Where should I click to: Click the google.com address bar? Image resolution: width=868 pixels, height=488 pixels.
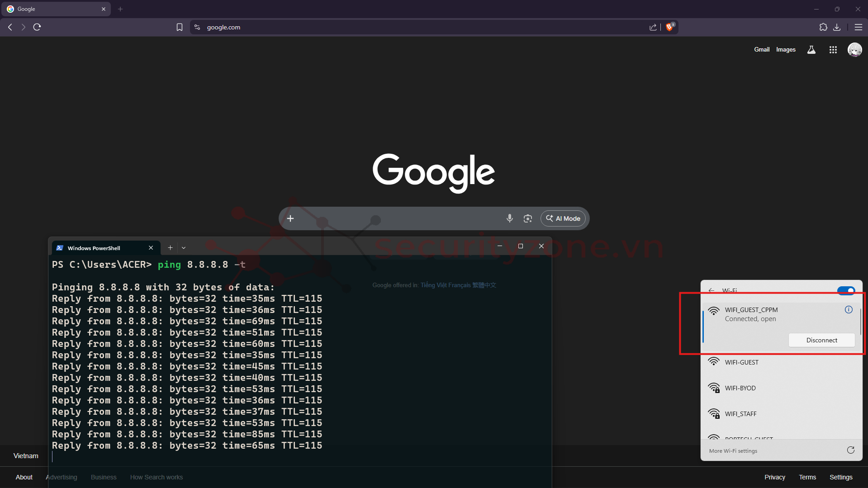click(x=407, y=27)
